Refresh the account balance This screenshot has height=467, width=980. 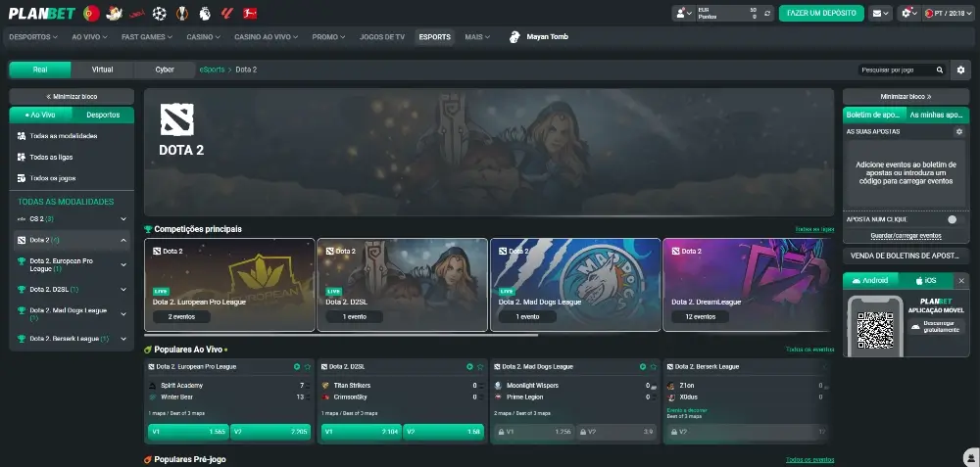[x=767, y=13]
